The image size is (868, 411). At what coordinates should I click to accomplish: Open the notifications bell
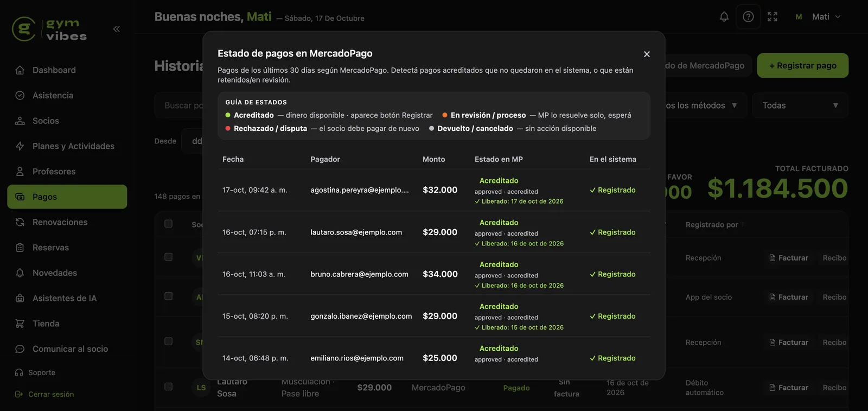point(724,17)
